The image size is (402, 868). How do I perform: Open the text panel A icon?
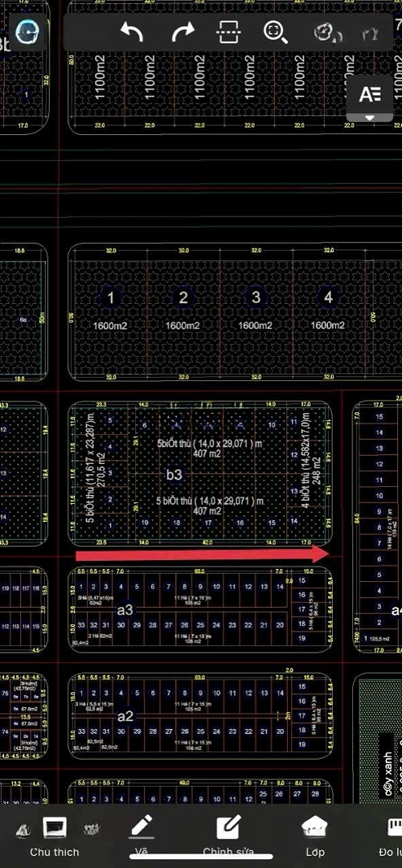[x=370, y=93]
